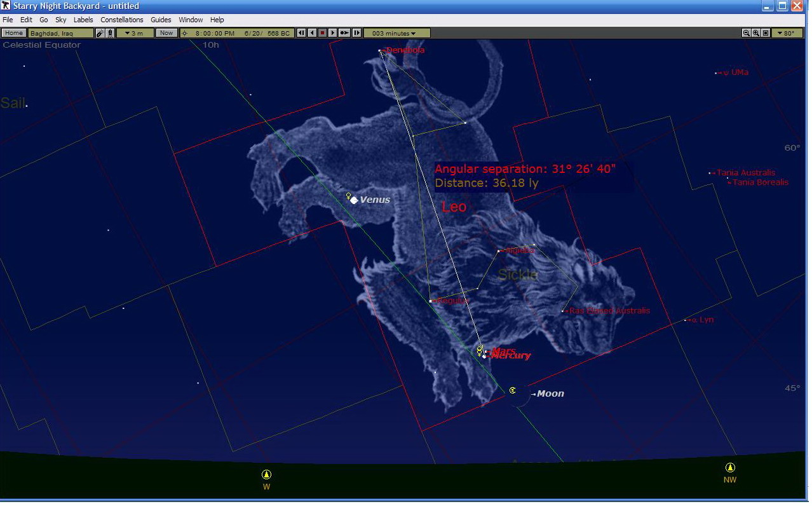Click the spaceship elevation icon next to location
Viewport: 812px width, 506px height.
coord(111,33)
